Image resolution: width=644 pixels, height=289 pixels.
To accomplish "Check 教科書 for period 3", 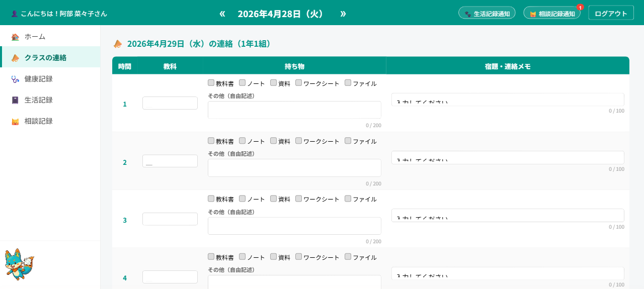I will 211,199.
